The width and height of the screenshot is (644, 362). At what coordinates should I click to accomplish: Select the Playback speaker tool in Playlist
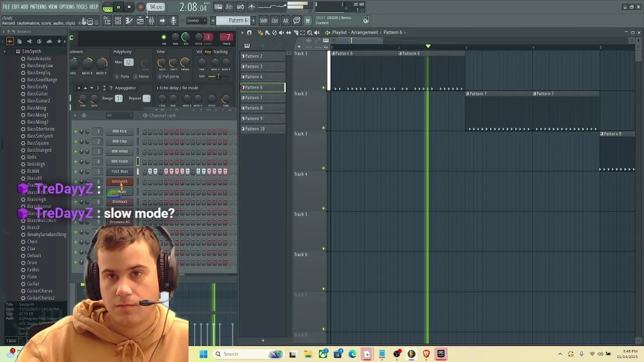(x=316, y=32)
